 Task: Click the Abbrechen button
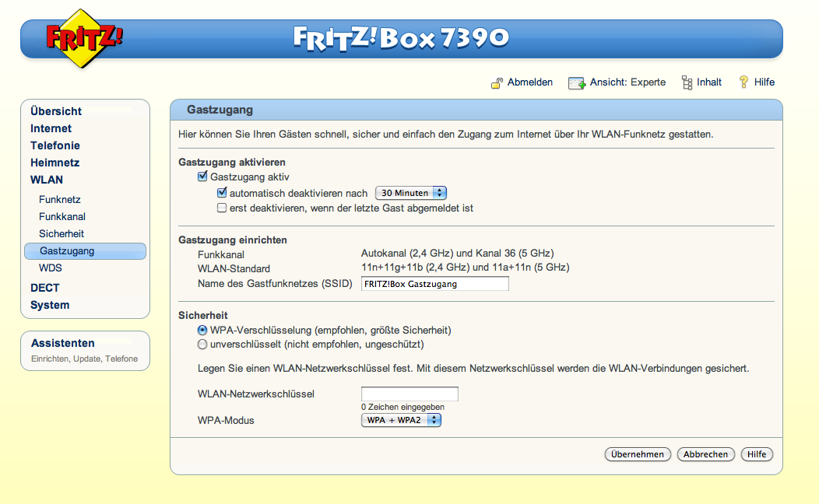pyautogui.click(x=705, y=454)
